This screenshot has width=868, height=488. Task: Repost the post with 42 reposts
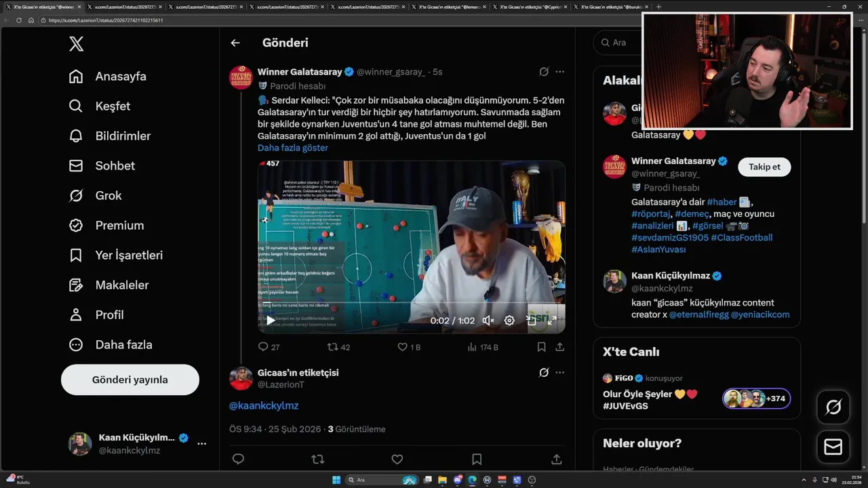(338, 347)
